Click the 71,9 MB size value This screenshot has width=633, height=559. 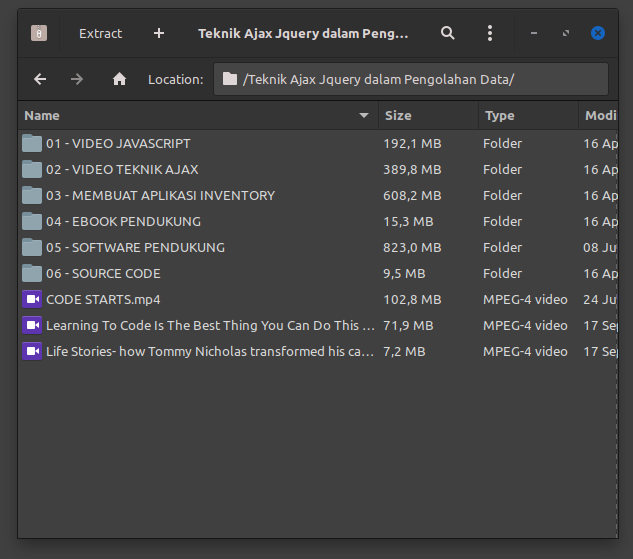pos(408,325)
